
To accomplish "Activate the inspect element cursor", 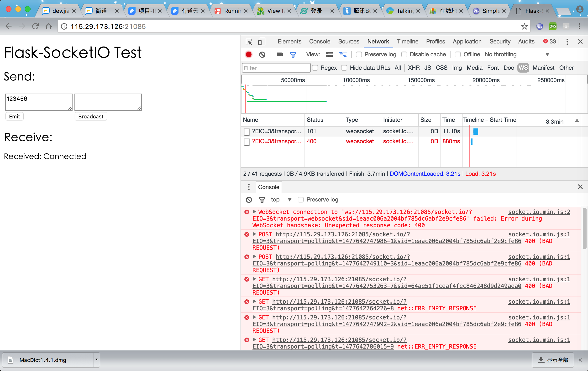I will point(249,42).
